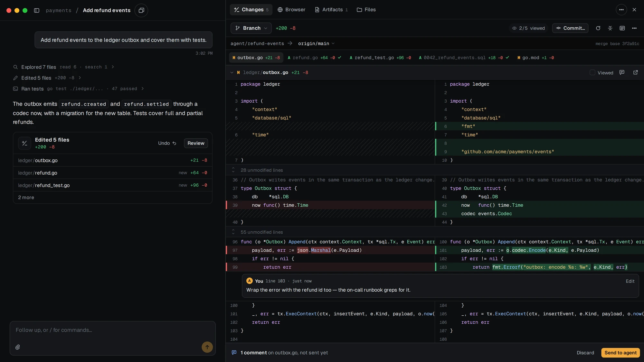The height and width of the screenshot is (362, 644).
Task: Toggle the viewed checkmark on the 0042_refund_events.sql tab
Action: 507,58
